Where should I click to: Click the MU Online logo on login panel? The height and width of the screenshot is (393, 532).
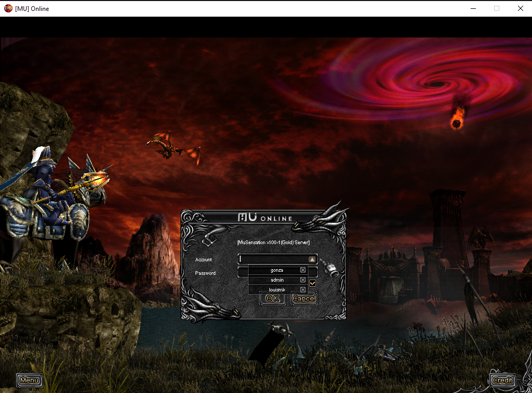(265, 218)
